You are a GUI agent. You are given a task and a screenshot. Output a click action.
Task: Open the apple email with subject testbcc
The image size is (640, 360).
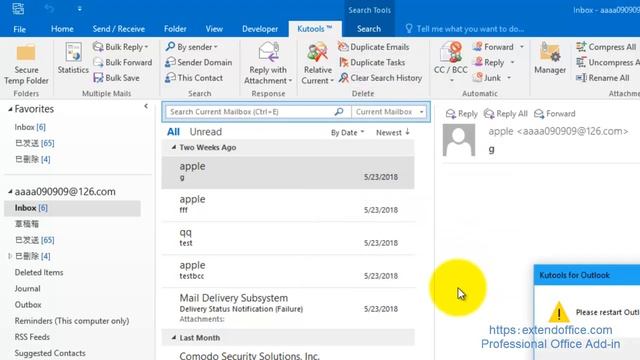[x=288, y=271]
